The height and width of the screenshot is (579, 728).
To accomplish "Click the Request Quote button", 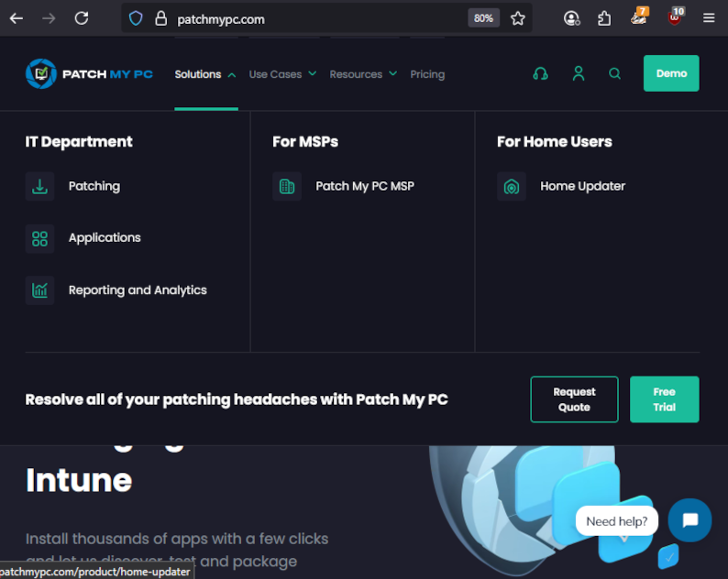I will (574, 399).
